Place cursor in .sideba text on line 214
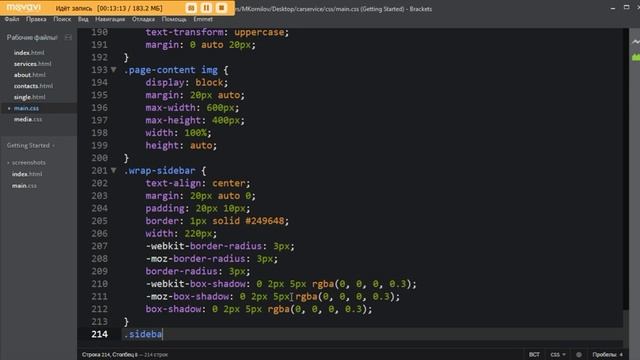Image resolution: width=640 pixels, height=360 pixels. pos(143,334)
